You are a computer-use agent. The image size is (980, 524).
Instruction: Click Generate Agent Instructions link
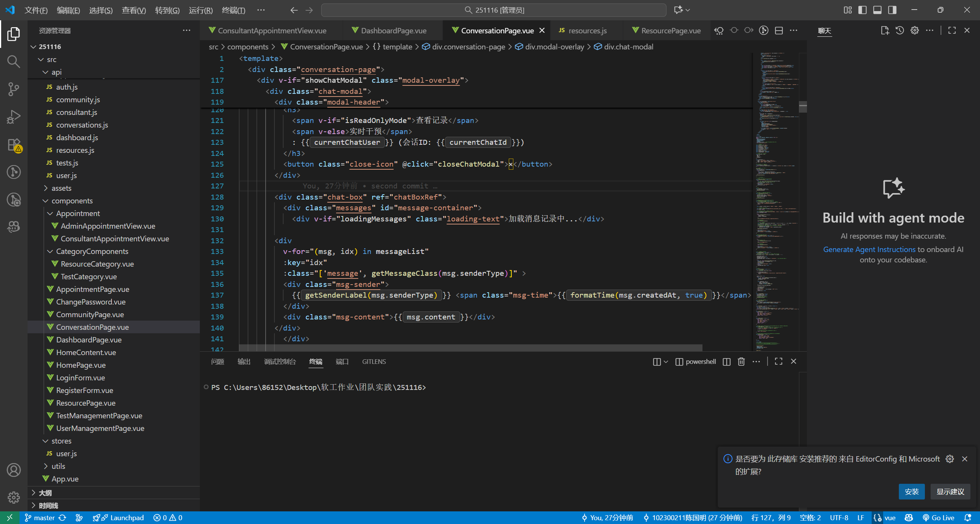click(869, 249)
